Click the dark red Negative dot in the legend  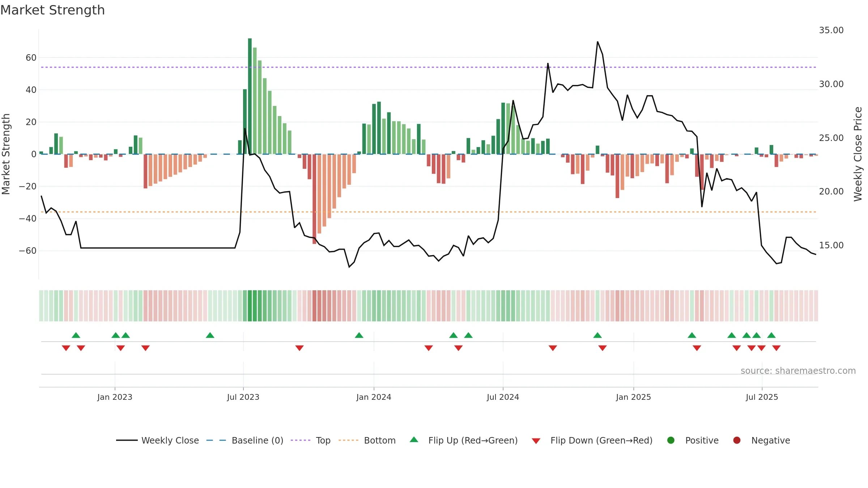(737, 440)
